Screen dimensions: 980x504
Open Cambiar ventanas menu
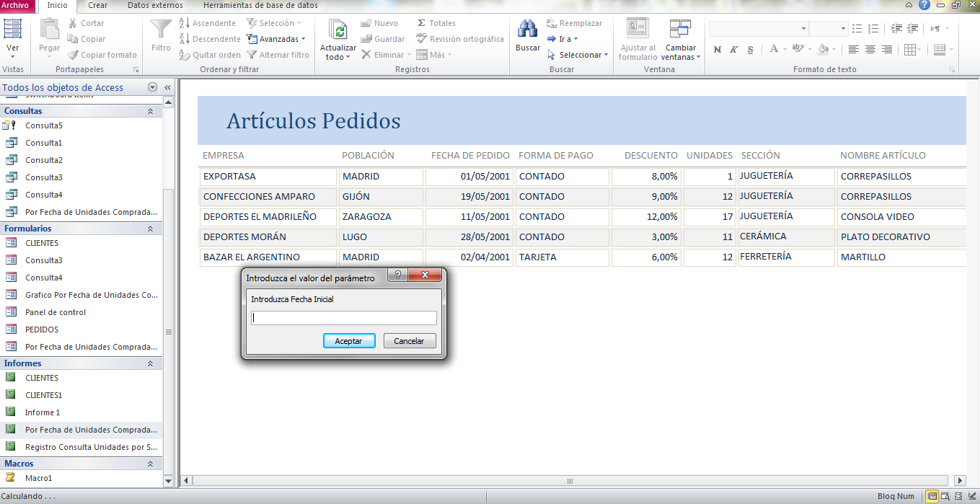click(x=681, y=39)
